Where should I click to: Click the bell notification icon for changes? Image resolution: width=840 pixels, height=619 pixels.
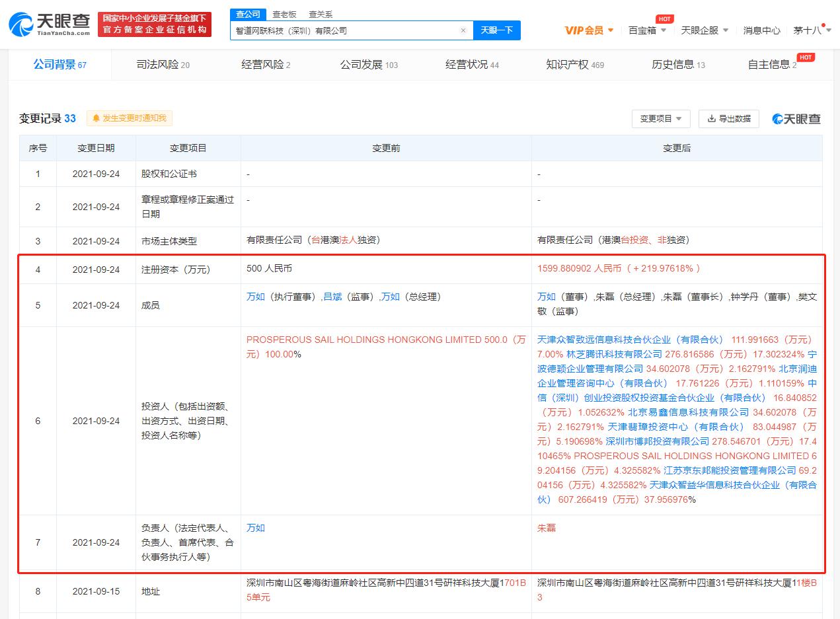[x=96, y=118]
